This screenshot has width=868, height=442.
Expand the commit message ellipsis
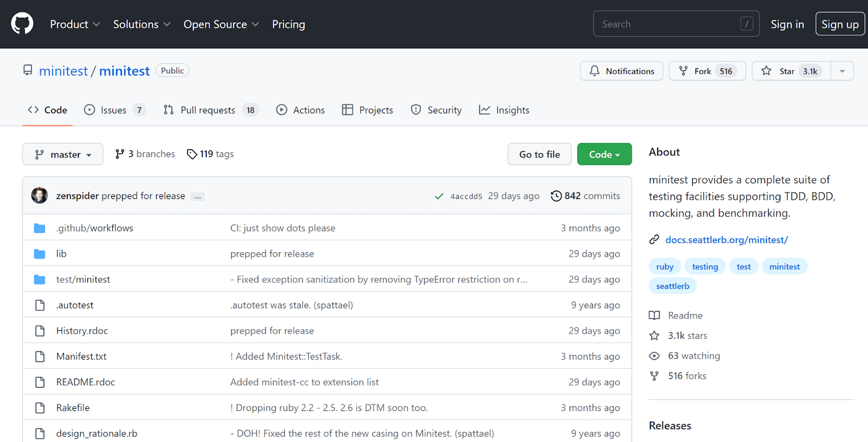pyautogui.click(x=197, y=196)
